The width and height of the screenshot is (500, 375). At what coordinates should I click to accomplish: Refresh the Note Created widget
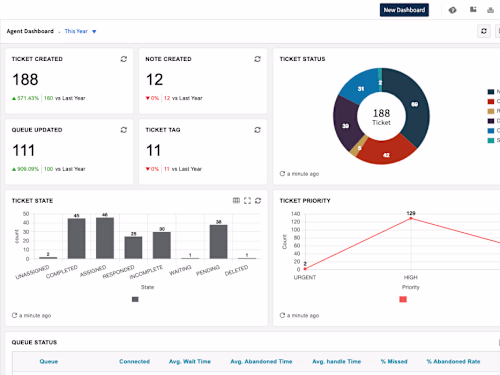point(257,59)
